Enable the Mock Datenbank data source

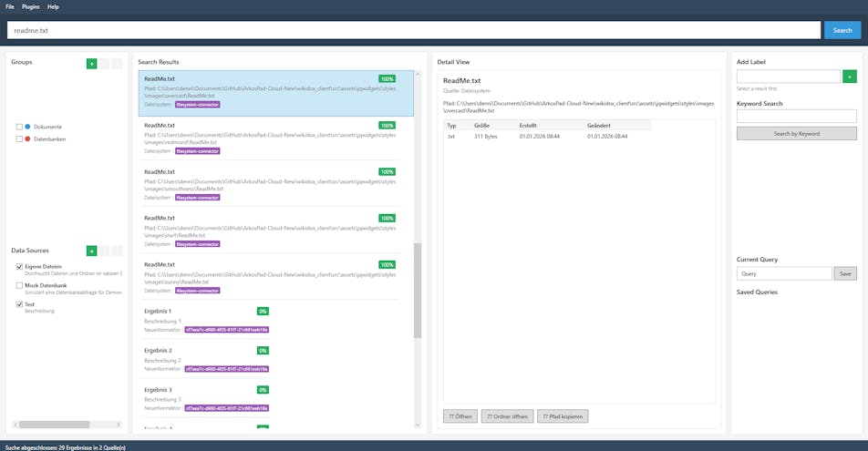click(19, 285)
